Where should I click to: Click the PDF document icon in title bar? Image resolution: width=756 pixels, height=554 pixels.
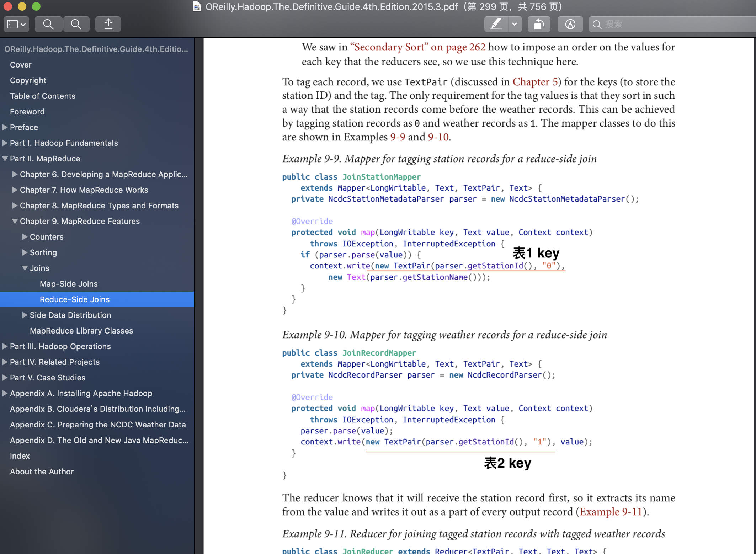pyautogui.click(x=197, y=6)
